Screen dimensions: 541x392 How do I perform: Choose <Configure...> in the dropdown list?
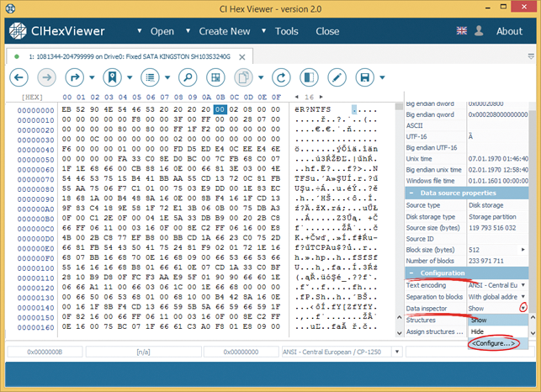(x=498, y=343)
